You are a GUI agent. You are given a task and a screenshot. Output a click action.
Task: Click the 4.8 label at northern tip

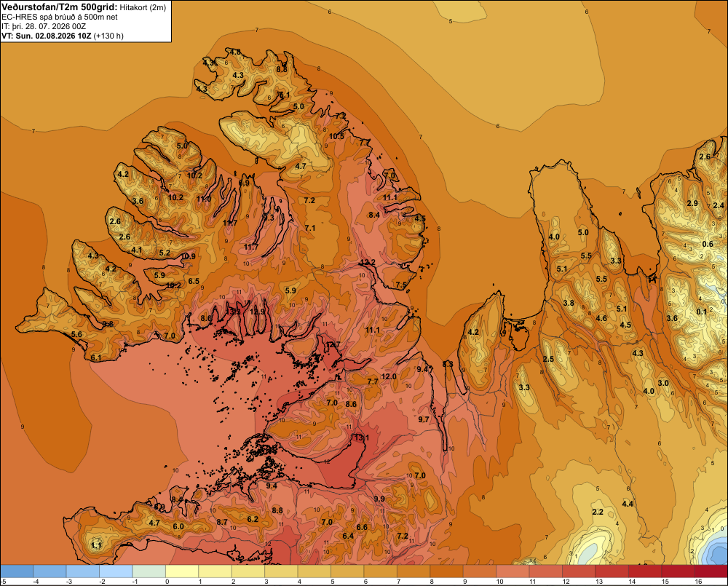(235, 52)
